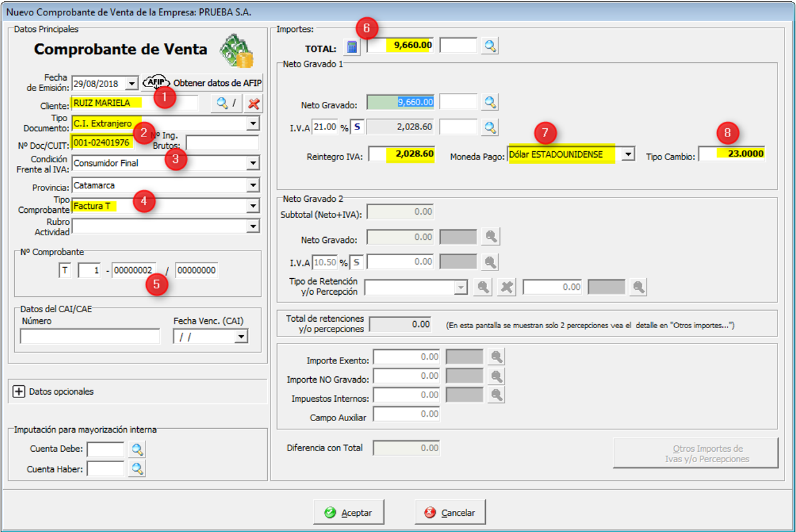Search for the Cuenta Debe account
796x532 pixels.
coord(137,450)
